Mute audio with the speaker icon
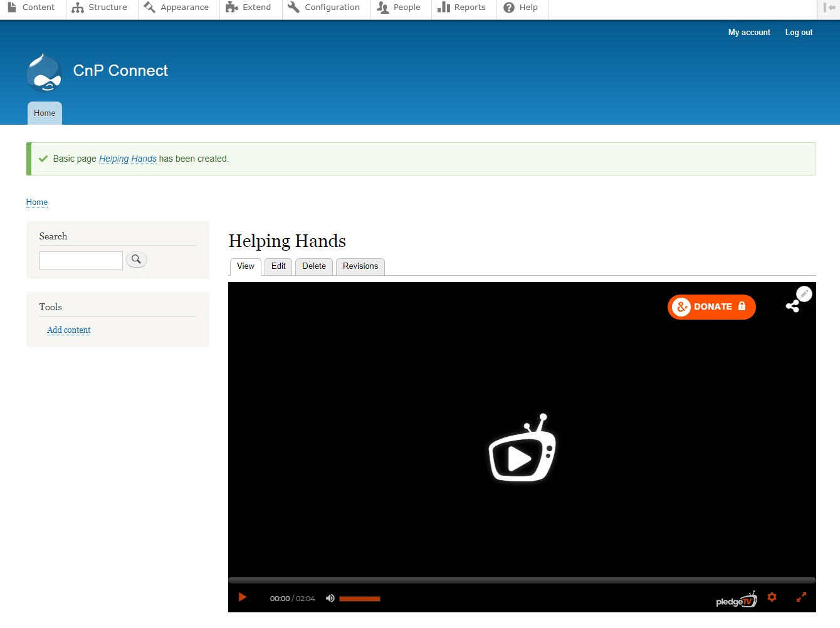 (330, 599)
